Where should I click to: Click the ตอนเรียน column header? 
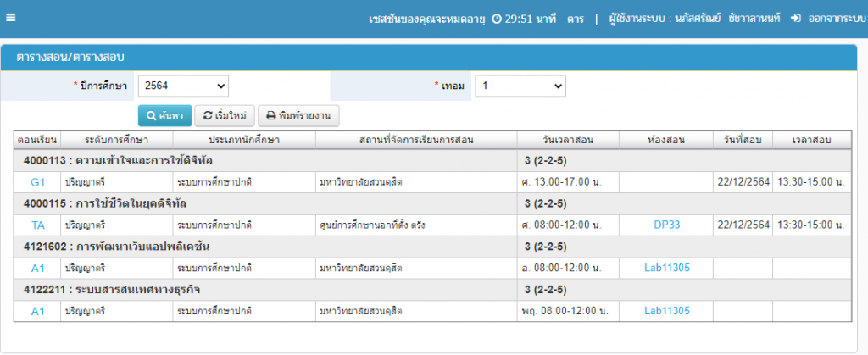37,140
